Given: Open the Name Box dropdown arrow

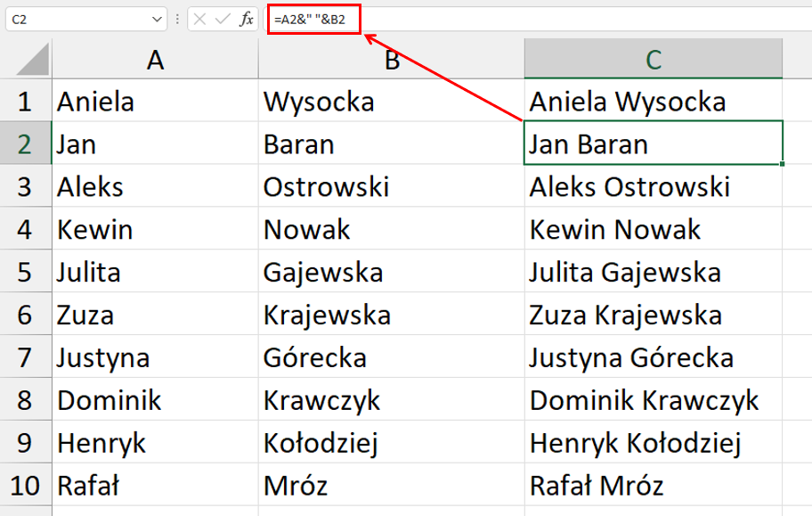Looking at the screenshot, I should [157, 17].
